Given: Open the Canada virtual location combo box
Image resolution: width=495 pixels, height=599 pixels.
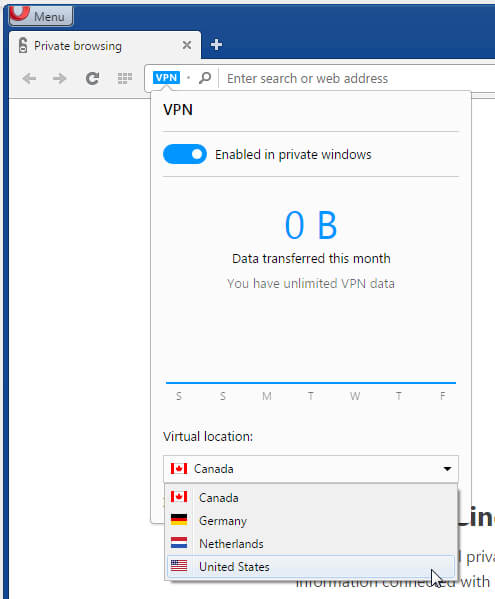Looking at the screenshot, I should 311,469.
